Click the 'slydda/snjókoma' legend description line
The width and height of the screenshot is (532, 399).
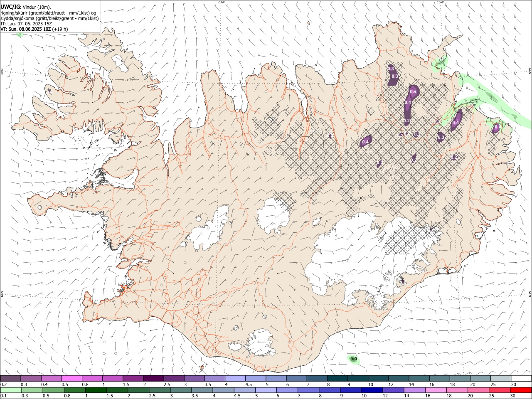click(49, 18)
